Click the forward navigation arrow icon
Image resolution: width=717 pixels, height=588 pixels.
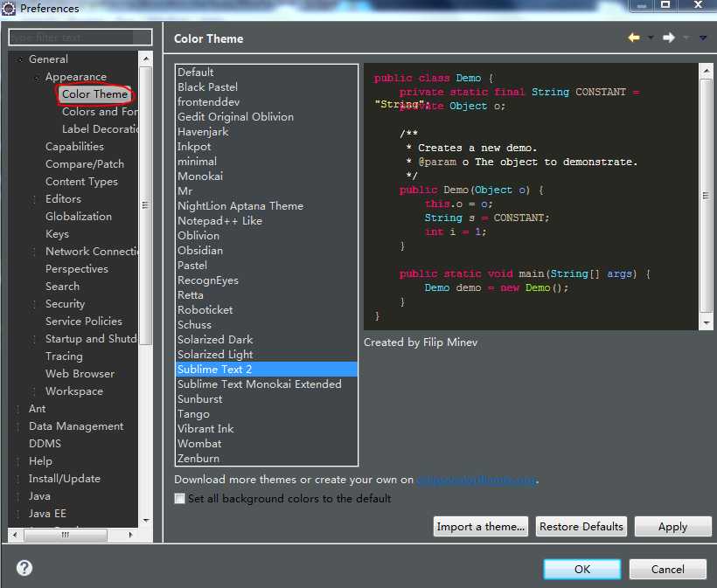pos(669,38)
